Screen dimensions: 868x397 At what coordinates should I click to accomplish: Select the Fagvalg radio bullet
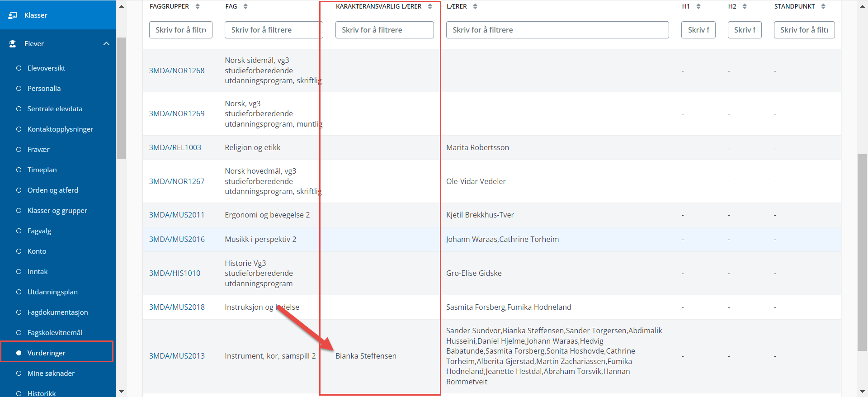pyautogui.click(x=19, y=231)
